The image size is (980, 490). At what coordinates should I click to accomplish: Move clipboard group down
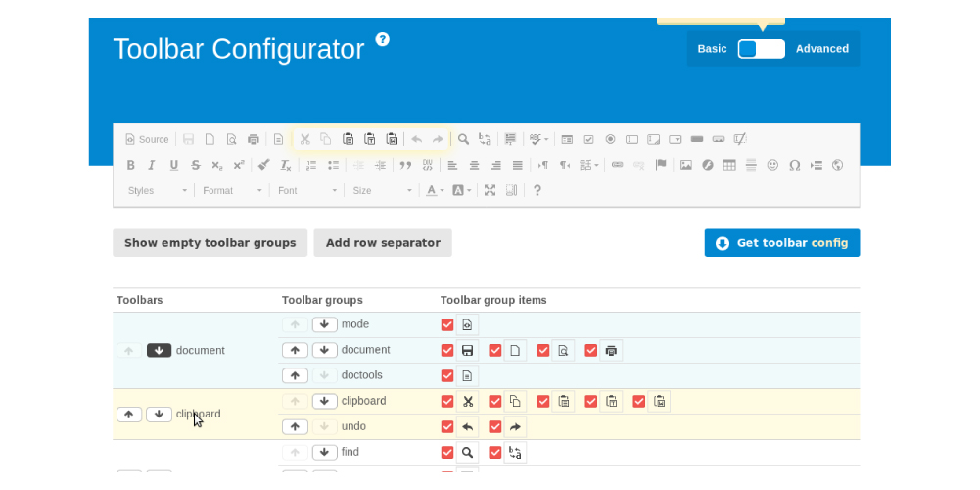coord(324,401)
